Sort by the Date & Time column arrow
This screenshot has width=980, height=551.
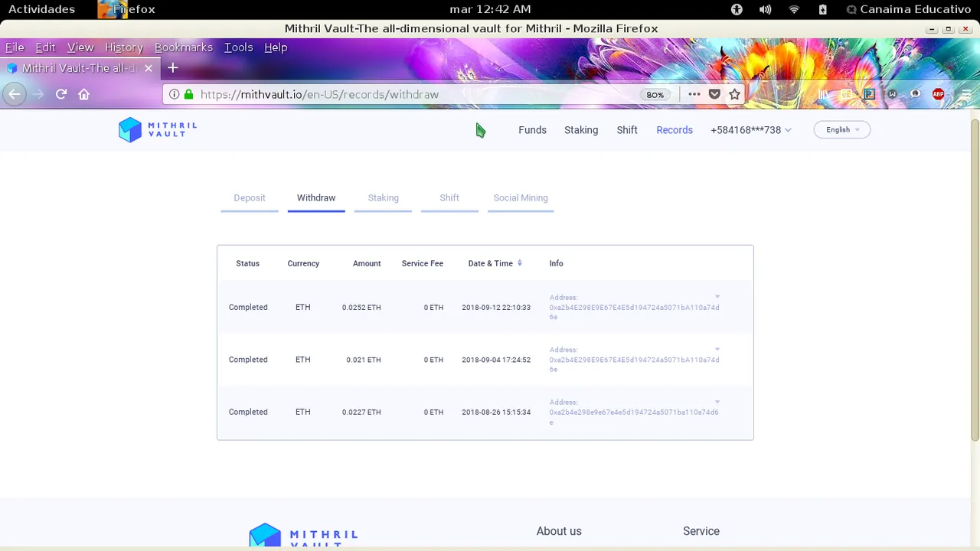pyautogui.click(x=520, y=263)
